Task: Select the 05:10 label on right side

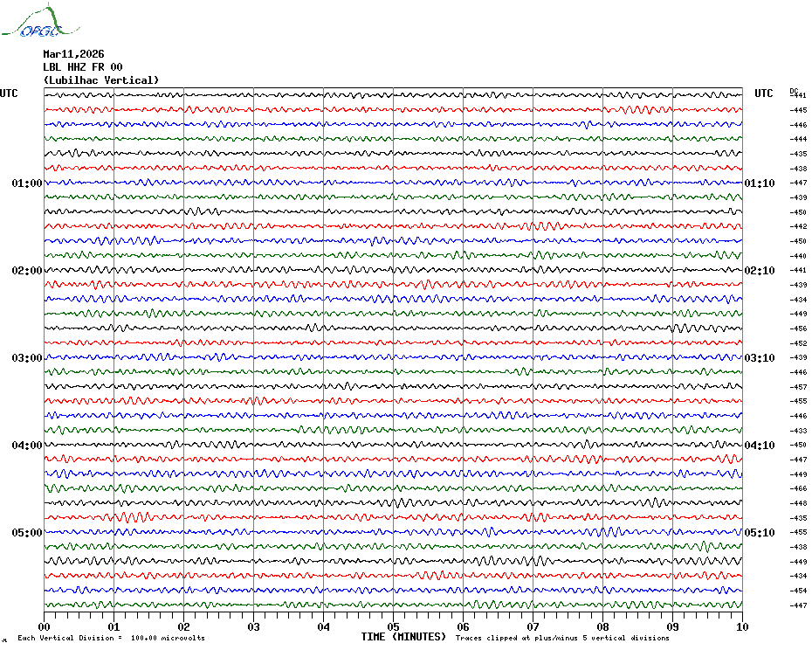Action: (x=759, y=533)
